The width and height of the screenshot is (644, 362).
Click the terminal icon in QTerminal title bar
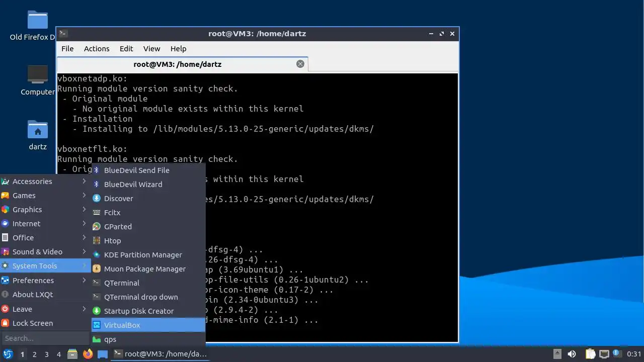(x=63, y=34)
